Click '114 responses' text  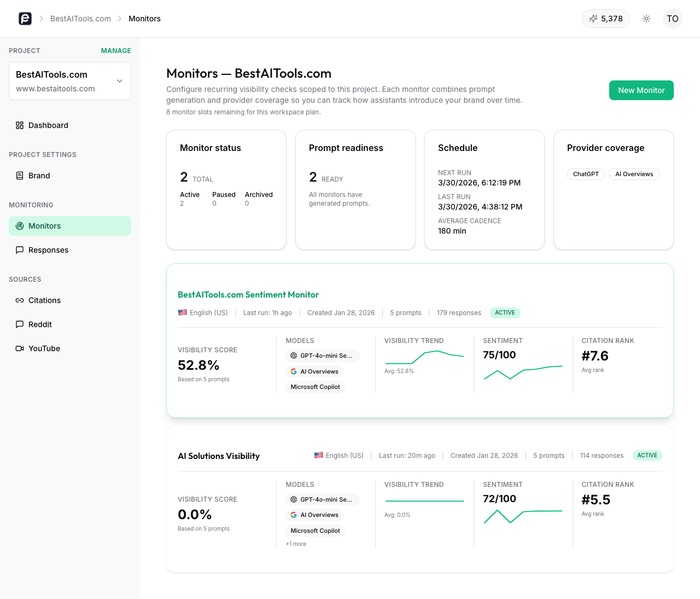point(602,456)
